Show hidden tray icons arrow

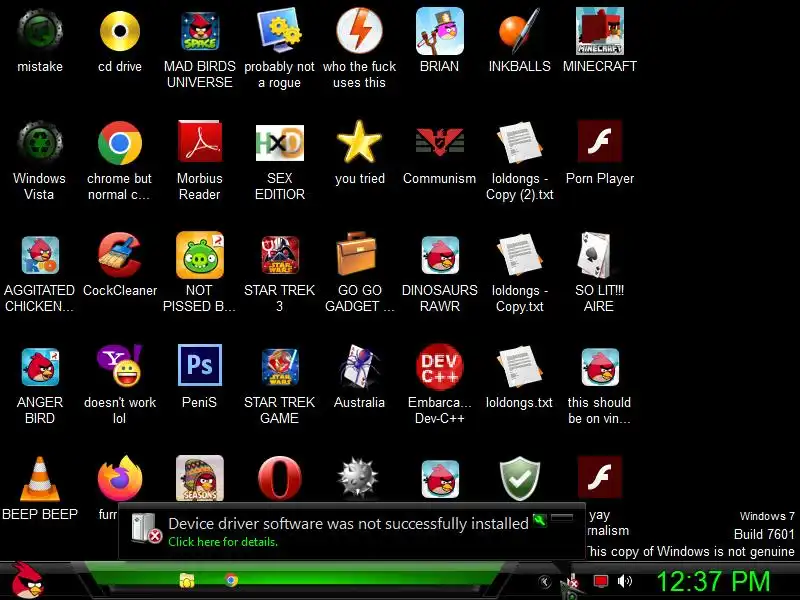click(x=545, y=581)
